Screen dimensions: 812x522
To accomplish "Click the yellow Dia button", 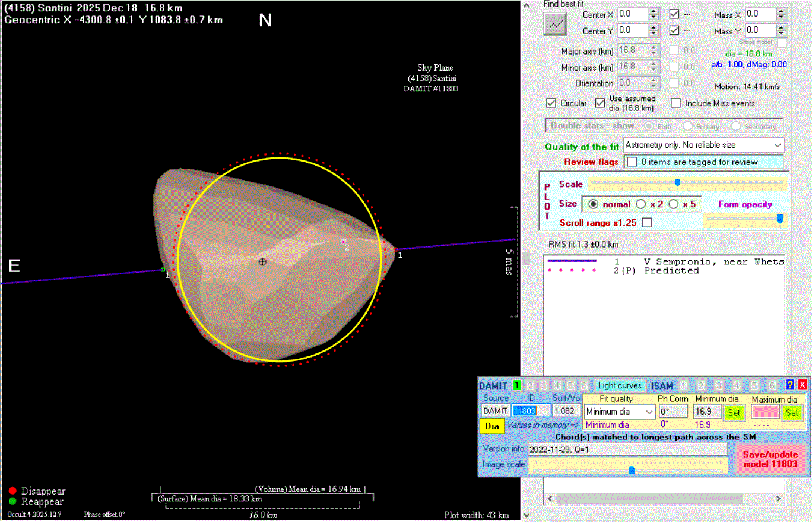I will point(491,426).
